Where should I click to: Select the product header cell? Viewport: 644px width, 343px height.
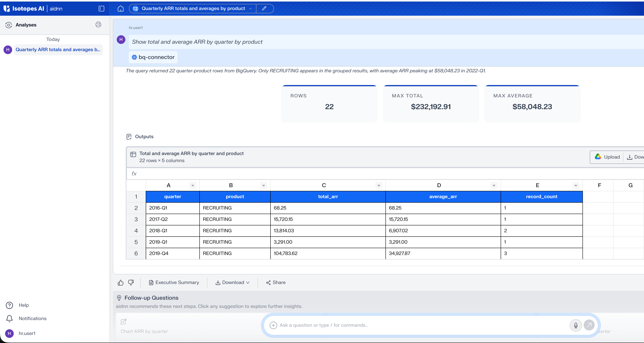tap(235, 197)
